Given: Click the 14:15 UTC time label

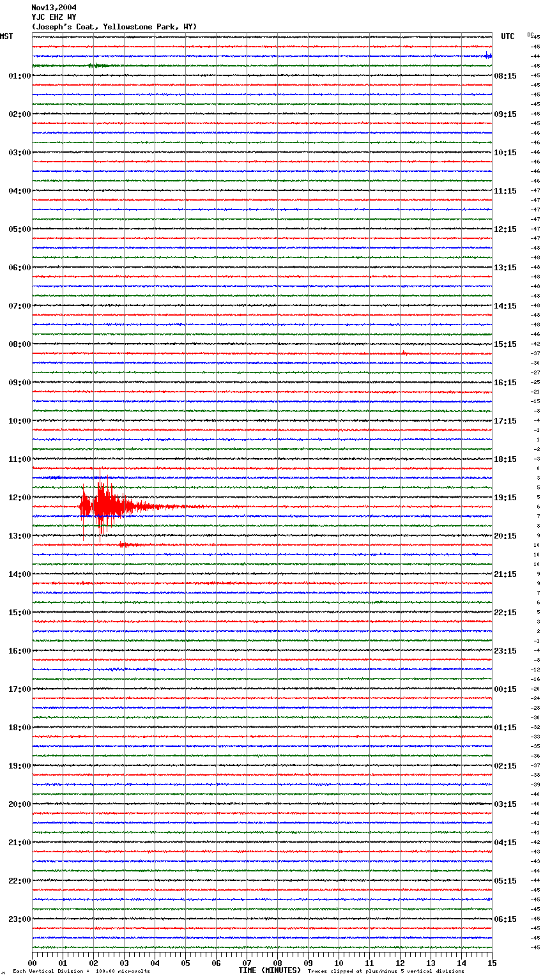Looking at the screenshot, I should coord(505,306).
